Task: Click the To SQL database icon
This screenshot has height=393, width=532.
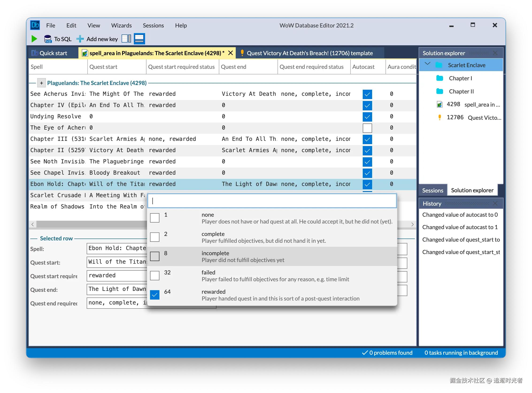Action: (48, 39)
